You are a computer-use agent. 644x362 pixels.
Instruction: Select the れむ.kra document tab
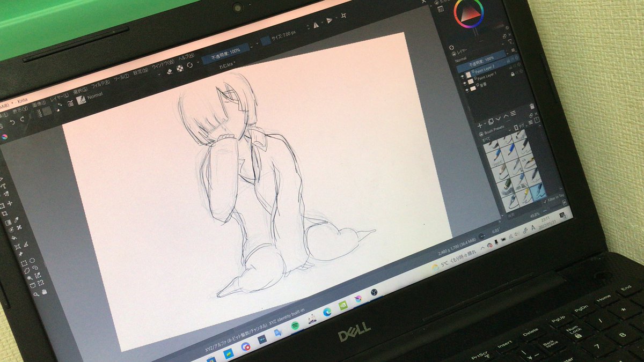coord(226,65)
